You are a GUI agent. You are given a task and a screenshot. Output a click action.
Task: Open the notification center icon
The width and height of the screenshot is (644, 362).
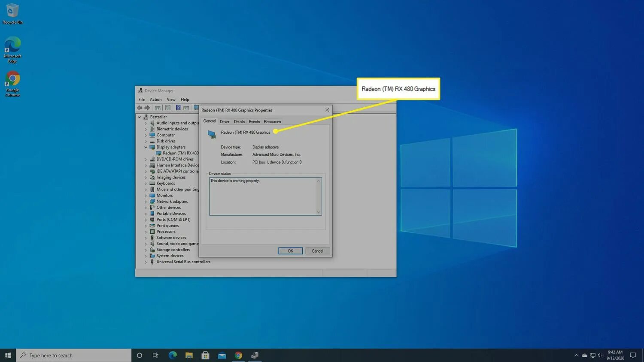tap(633, 355)
